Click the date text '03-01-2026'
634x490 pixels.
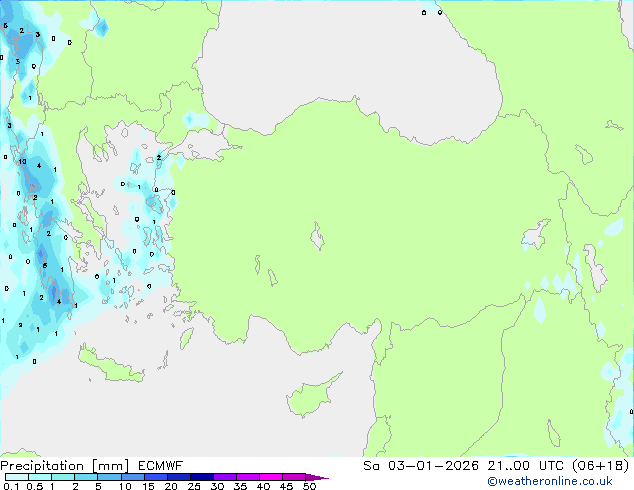[x=433, y=466]
